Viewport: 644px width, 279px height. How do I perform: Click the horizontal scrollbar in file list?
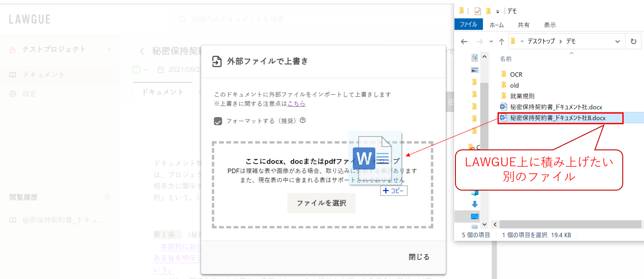click(x=567, y=224)
